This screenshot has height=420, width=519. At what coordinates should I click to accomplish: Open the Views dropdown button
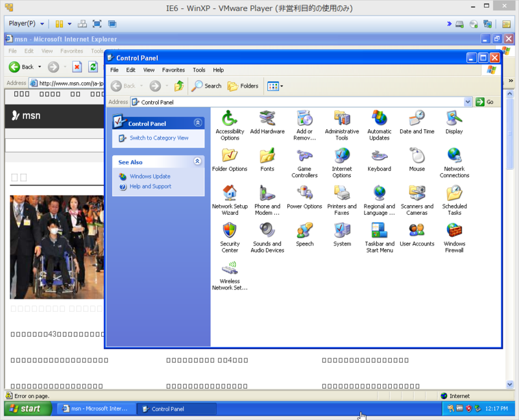275,86
